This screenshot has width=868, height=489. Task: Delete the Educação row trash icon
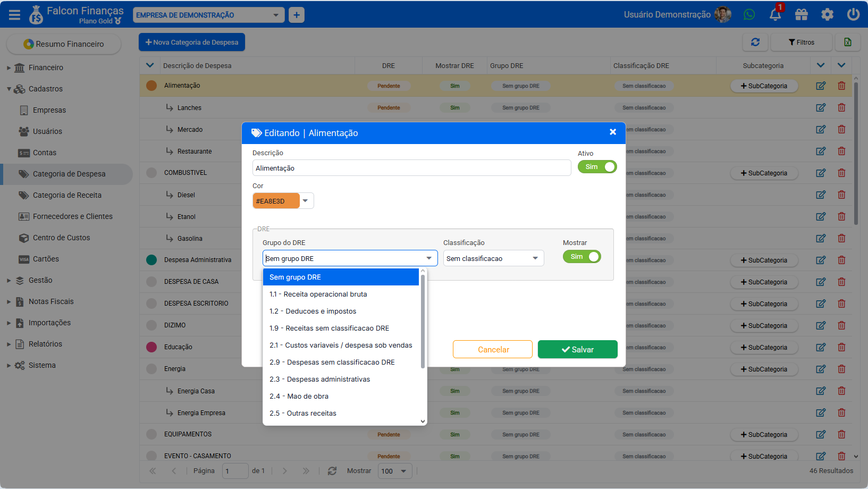click(841, 347)
